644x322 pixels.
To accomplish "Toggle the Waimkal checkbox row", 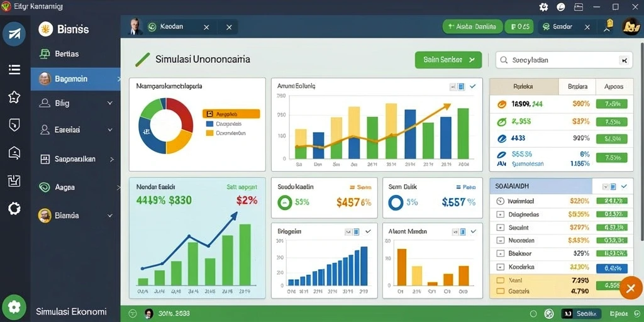I will (500, 201).
